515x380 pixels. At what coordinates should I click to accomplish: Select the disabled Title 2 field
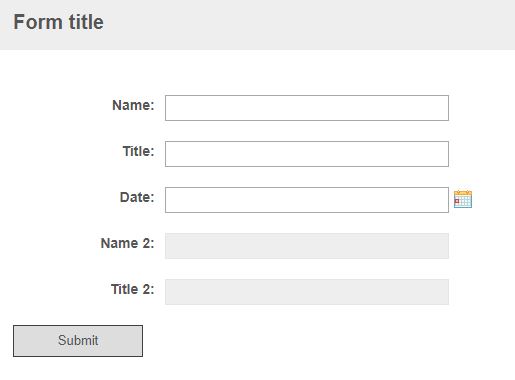[x=307, y=292]
